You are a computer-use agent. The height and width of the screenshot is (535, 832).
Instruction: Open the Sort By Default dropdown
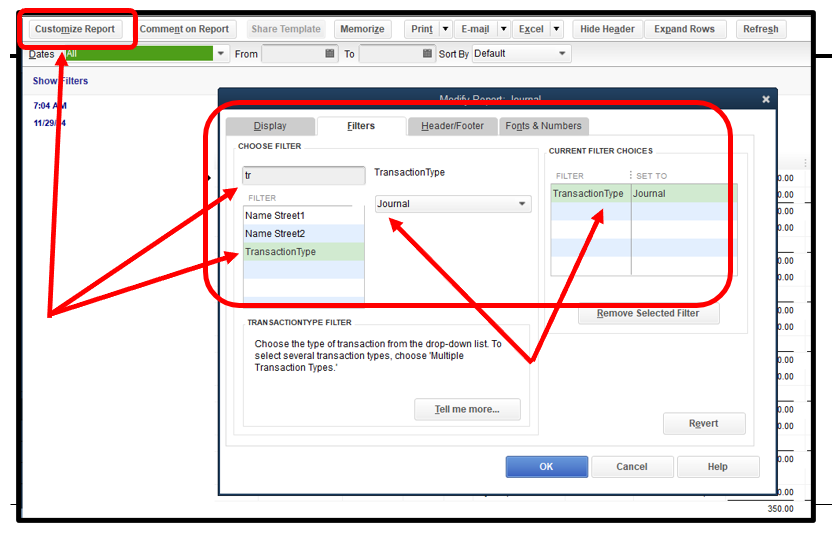coord(521,54)
